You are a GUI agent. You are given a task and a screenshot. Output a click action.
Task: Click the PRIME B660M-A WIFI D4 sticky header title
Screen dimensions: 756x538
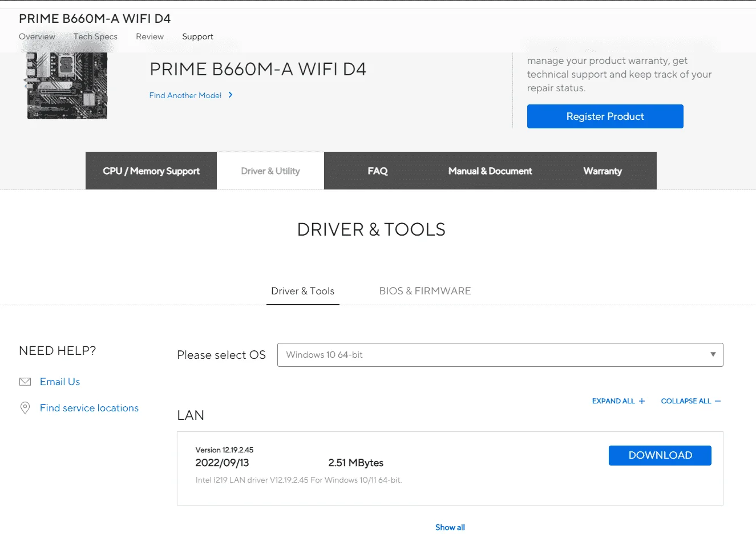(95, 18)
